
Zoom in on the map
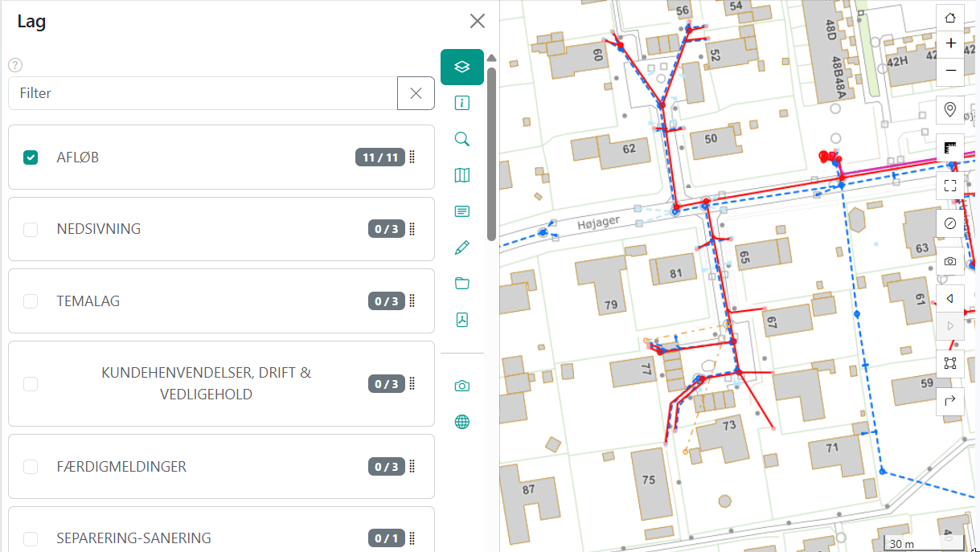950,44
